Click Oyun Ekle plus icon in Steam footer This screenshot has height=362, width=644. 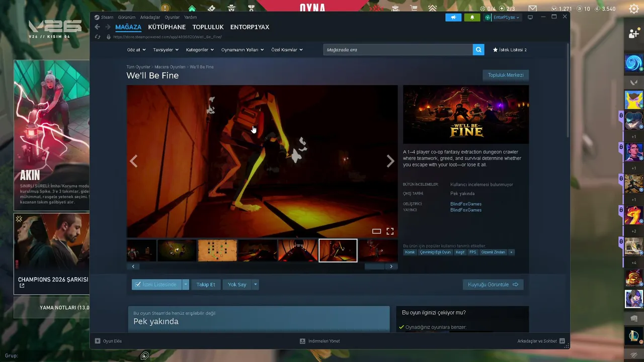click(x=98, y=341)
